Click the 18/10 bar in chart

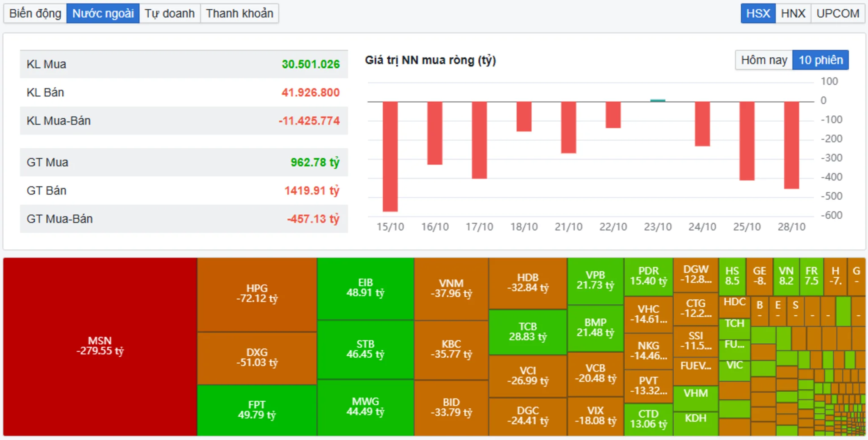coord(524,117)
